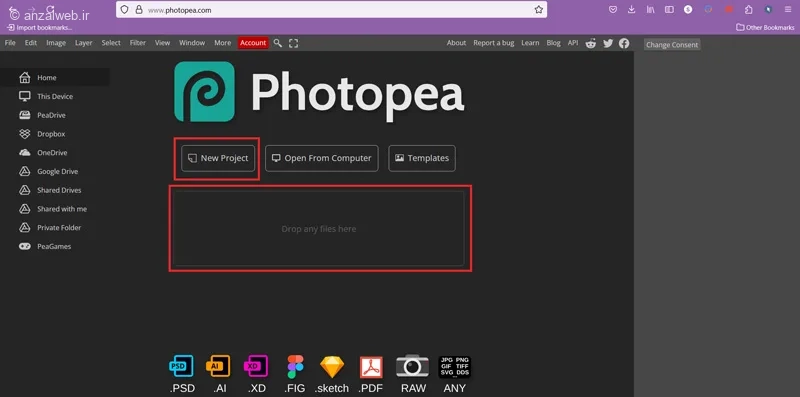Click the .FIG Figma format icon
Screen dimensions: 800x397
click(x=295, y=367)
